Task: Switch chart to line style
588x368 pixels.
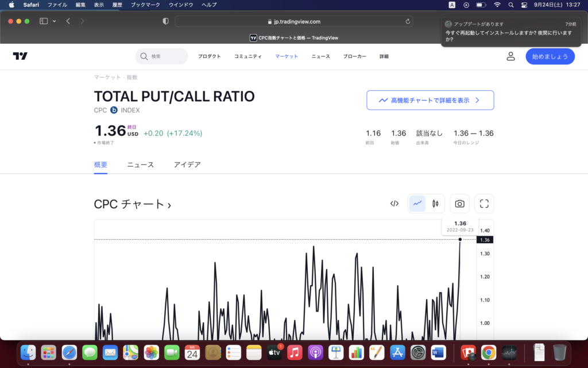Action: click(417, 204)
